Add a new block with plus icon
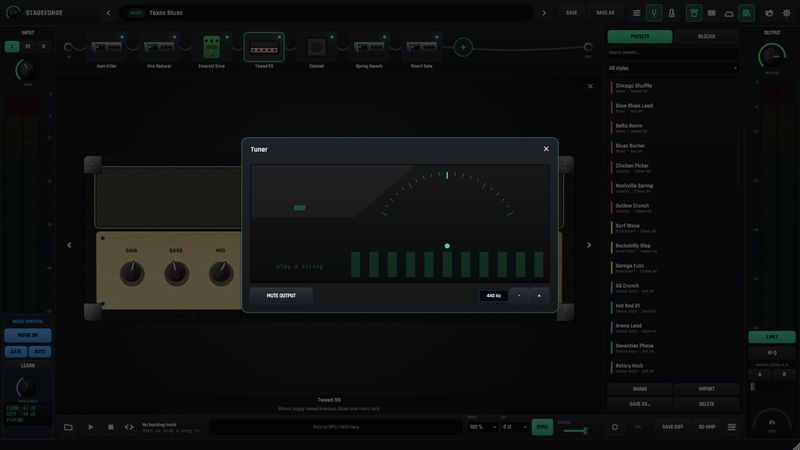The width and height of the screenshot is (800, 450). point(463,47)
